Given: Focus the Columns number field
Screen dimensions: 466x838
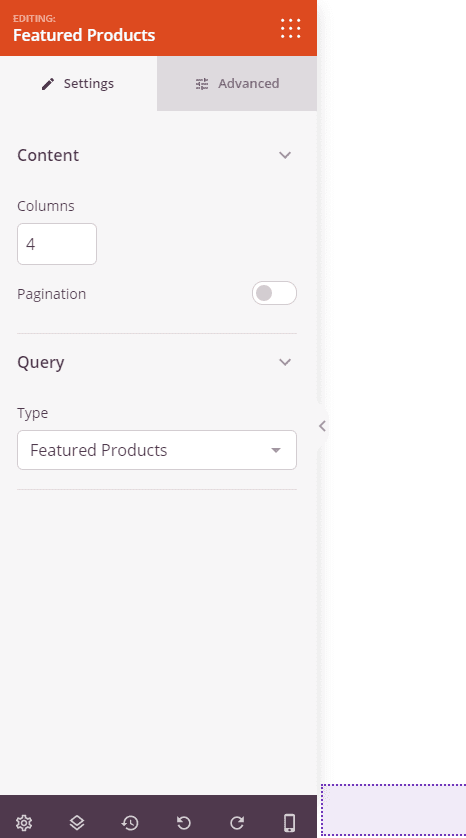Looking at the screenshot, I should [x=57, y=244].
